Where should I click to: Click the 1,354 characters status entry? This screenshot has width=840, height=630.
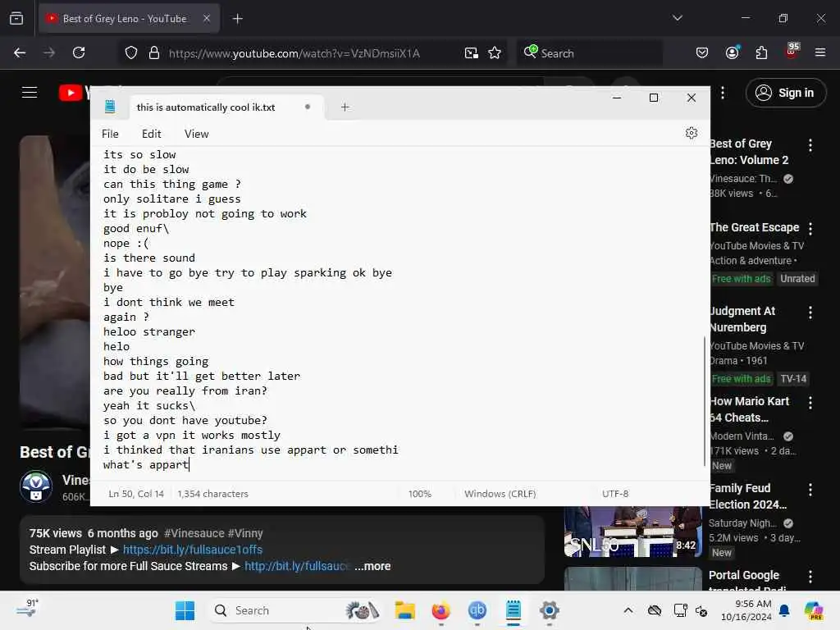coord(212,494)
